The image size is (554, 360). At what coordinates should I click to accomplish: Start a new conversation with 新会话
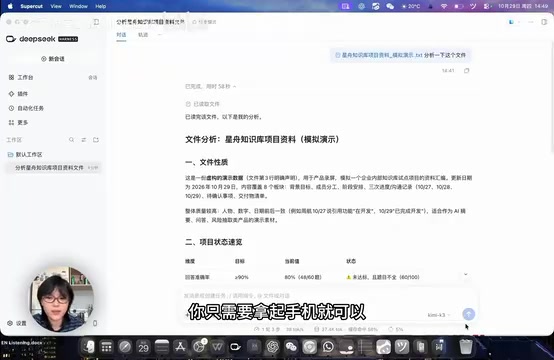tap(53, 59)
